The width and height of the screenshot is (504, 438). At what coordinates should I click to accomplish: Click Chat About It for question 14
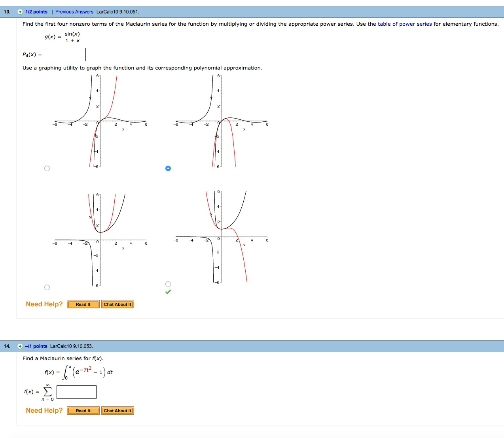[117, 410]
